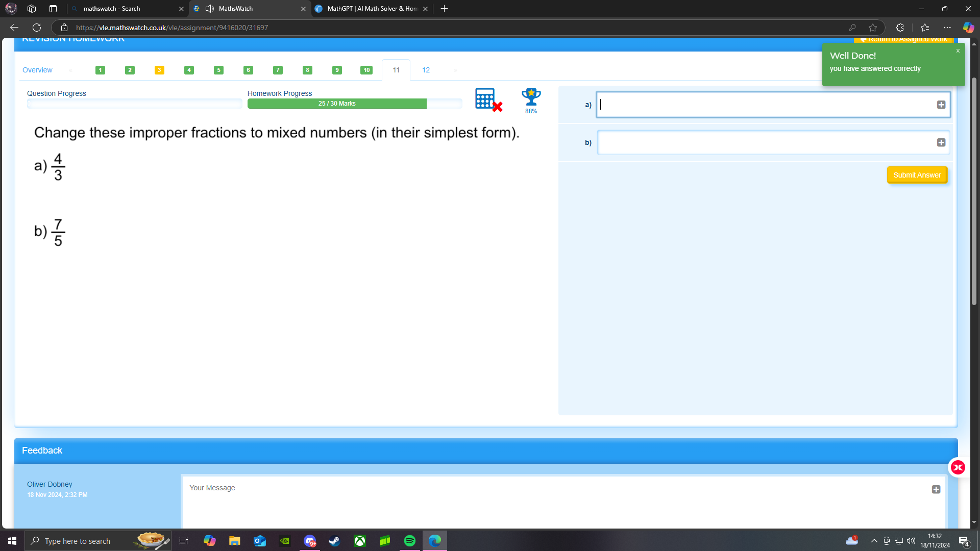Go to question 5

point(218,70)
